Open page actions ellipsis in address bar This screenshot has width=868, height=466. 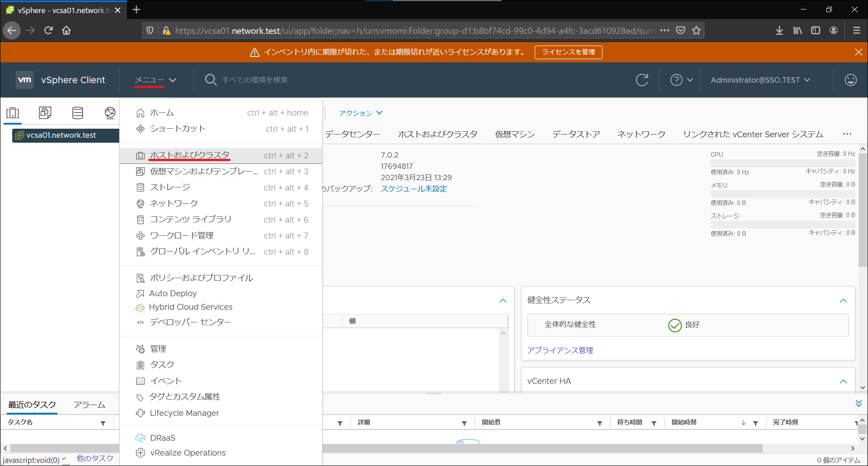click(x=665, y=30)
